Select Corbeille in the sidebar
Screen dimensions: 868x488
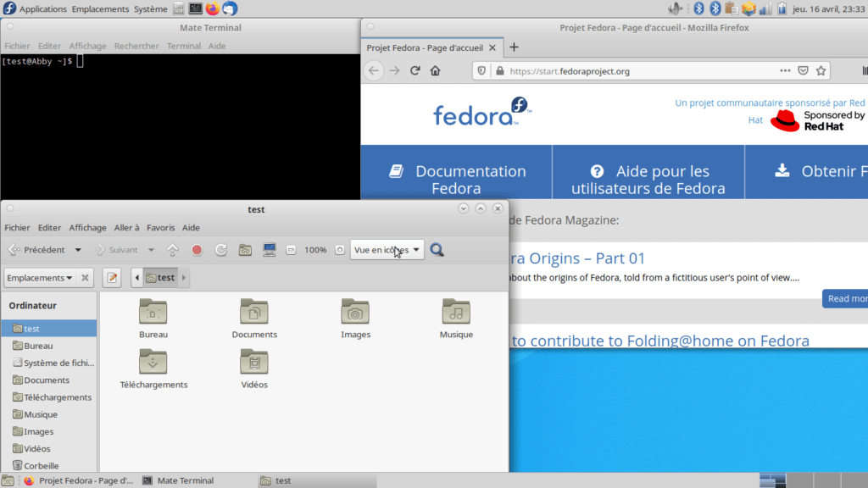pos(48,466)
